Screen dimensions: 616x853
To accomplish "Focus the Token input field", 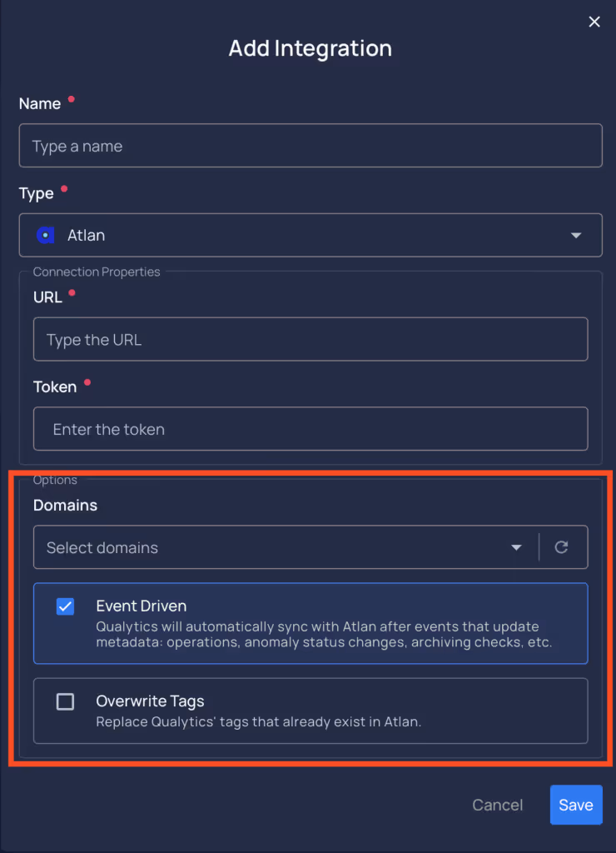I will (310, 429).
